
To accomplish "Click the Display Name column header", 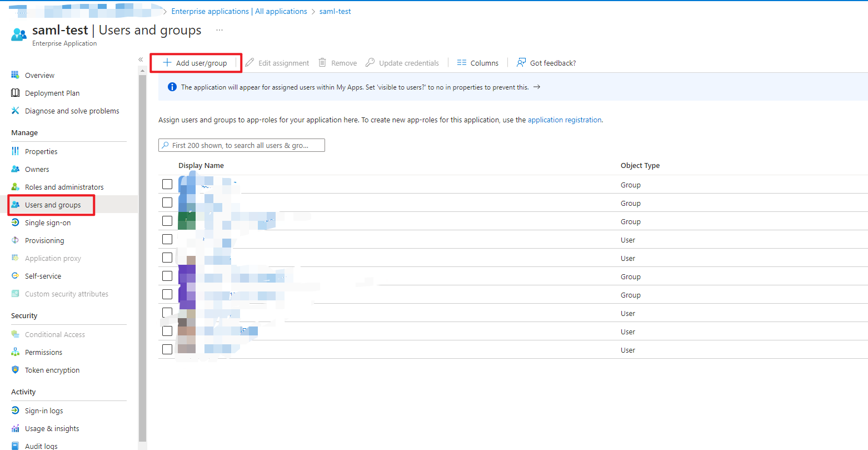I will point(201,165).
